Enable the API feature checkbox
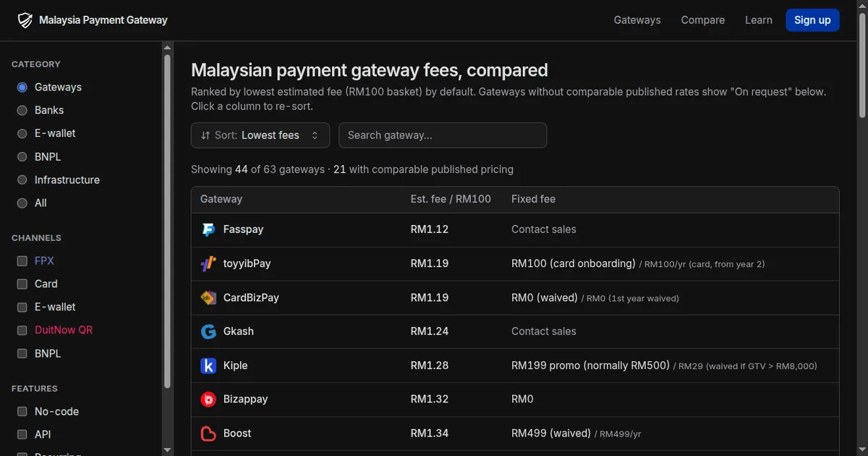The width and height of the screenshot is (868, 456). 22,434
